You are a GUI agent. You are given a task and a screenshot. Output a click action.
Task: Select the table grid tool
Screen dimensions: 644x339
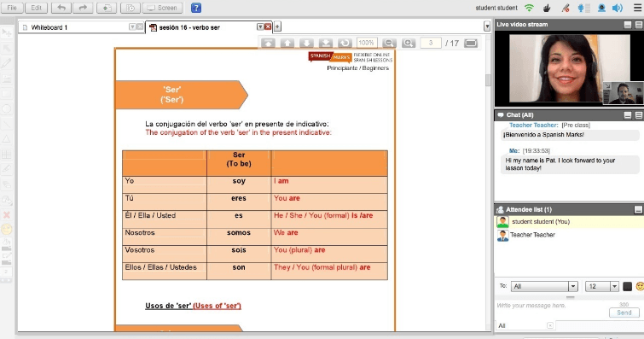pyautogui.click(x=7, y=155)
